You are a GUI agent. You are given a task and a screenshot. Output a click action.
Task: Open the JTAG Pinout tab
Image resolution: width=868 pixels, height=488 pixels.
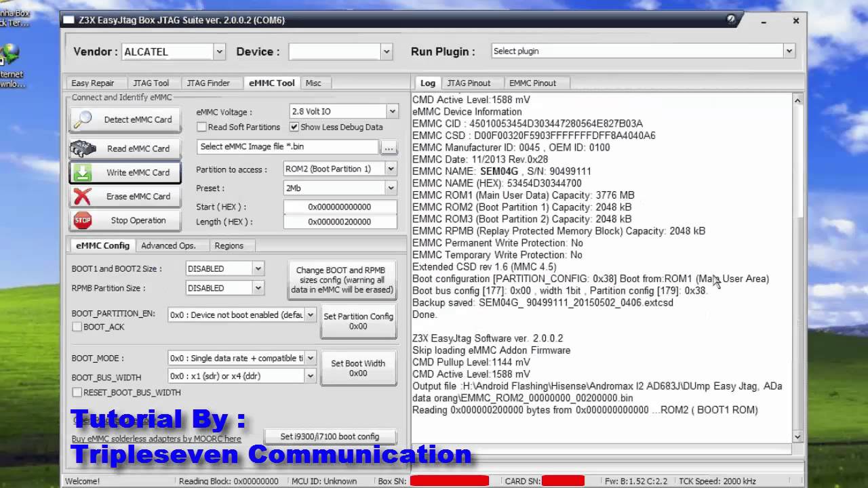tap(469, 83)
